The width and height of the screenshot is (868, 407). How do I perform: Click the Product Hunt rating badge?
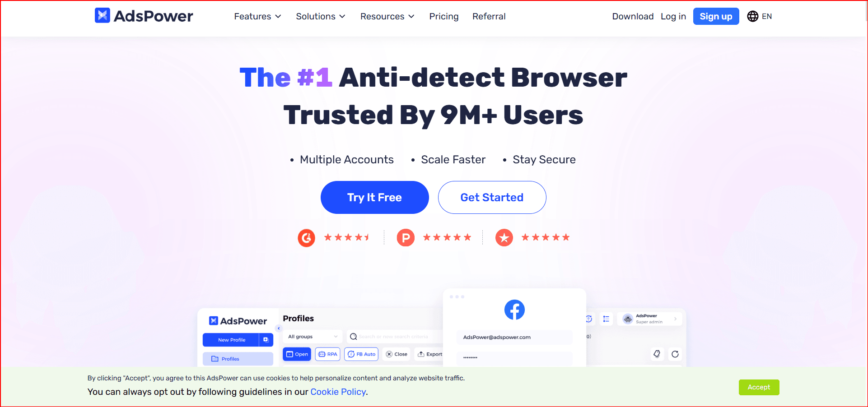(406, 238)
